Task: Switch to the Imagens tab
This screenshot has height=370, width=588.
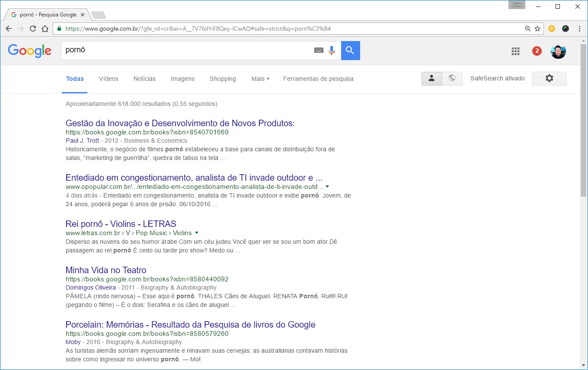Action: 182,79
